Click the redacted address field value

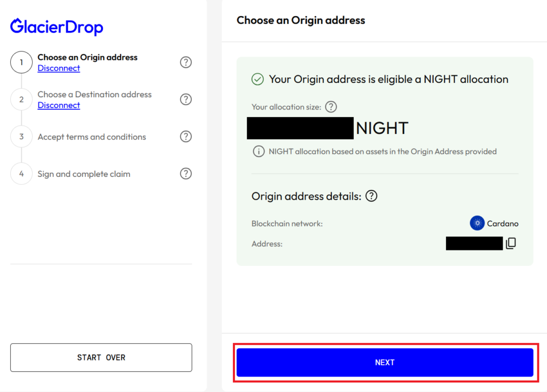coord(474,243)
